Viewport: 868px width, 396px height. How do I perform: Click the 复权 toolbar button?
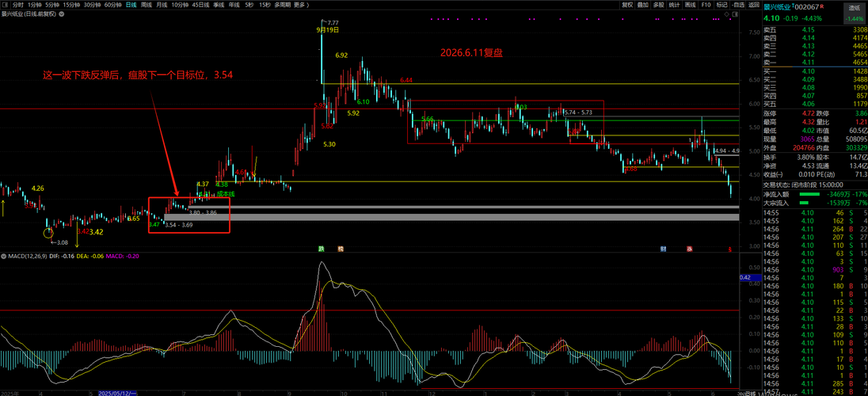pyautogui.click(x=626, y=5)
